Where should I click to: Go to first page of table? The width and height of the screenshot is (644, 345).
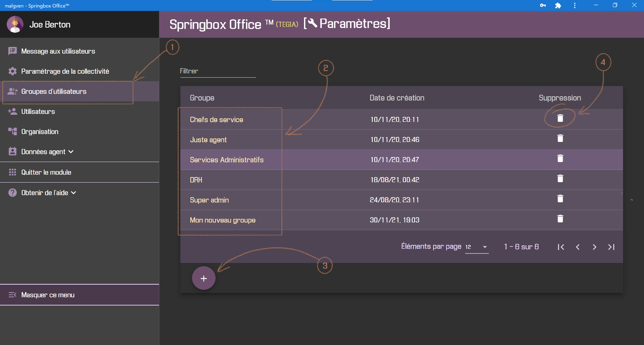[x=561, y=247]
